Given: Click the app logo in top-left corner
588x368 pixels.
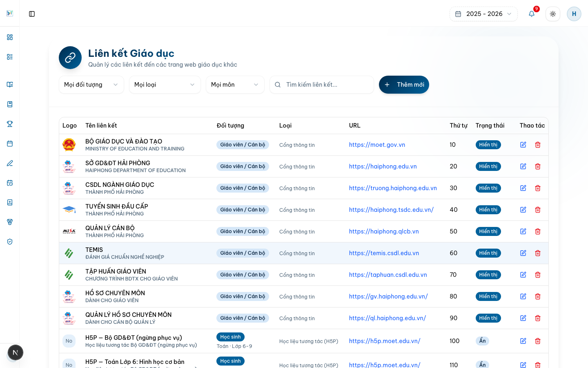Looking at the screenshot, I should point(10,13).
